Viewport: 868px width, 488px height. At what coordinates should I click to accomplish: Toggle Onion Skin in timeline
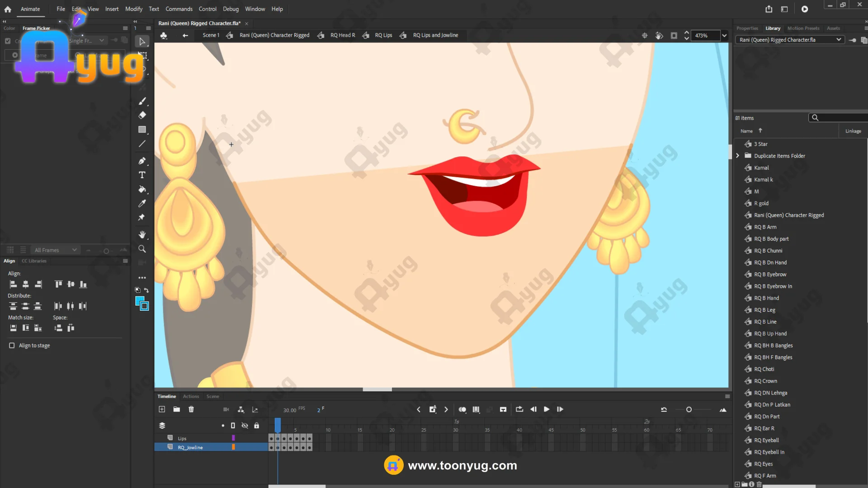click(462, 409)
